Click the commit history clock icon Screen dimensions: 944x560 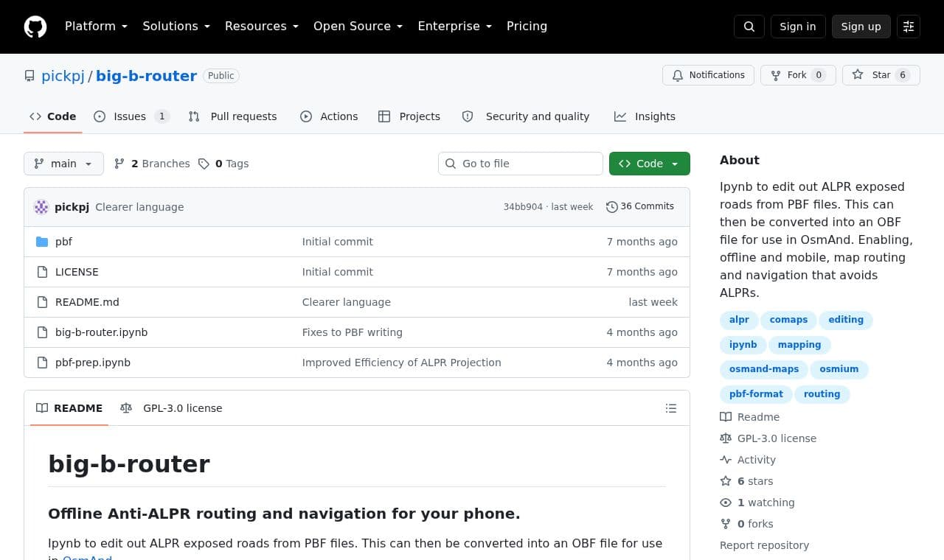611,207
